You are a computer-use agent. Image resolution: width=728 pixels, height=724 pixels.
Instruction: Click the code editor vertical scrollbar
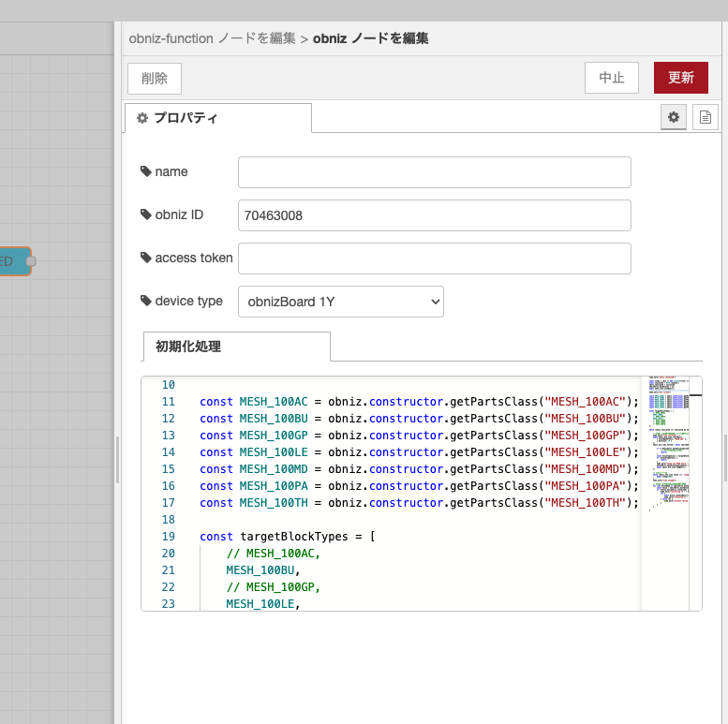pyautogui.click(x=695, y=494)
